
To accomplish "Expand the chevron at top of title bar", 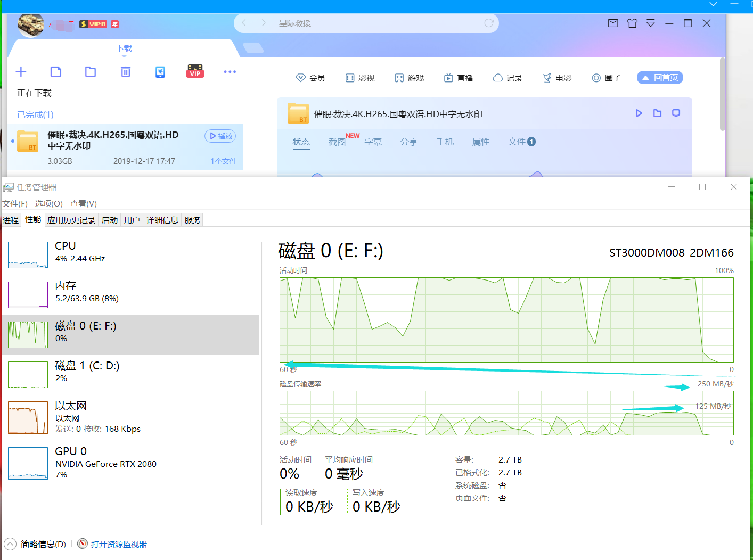I will pos(713,4).
